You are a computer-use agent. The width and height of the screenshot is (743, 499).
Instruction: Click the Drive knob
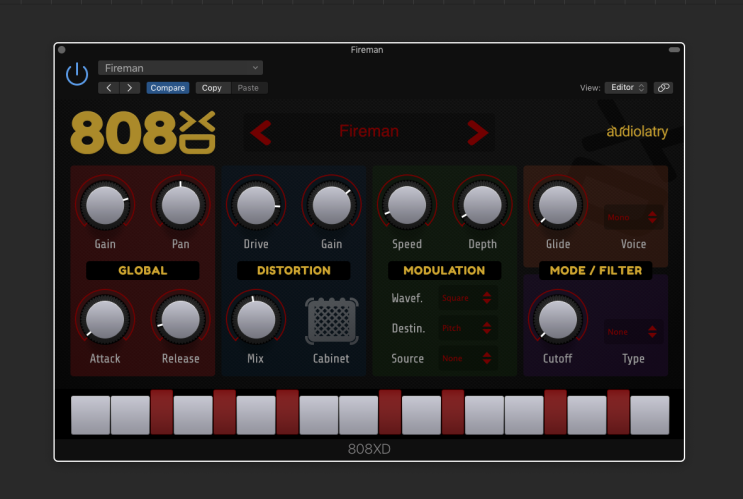(x=256, y=205)
